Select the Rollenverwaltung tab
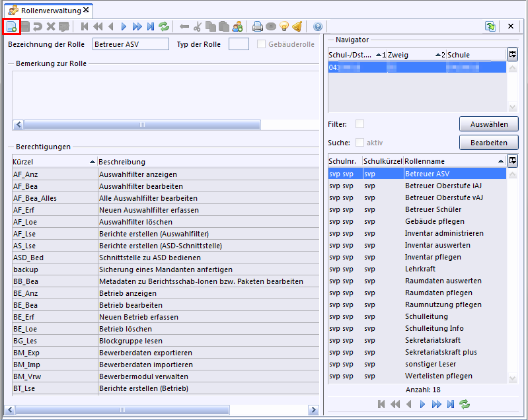 (x=50, y=11)
